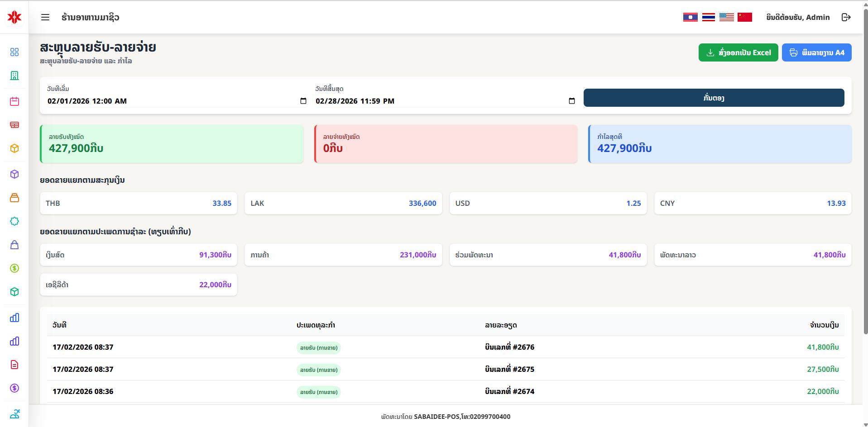
Task: Switch language using the Thai flag
Action: click(x=708, y=17)
